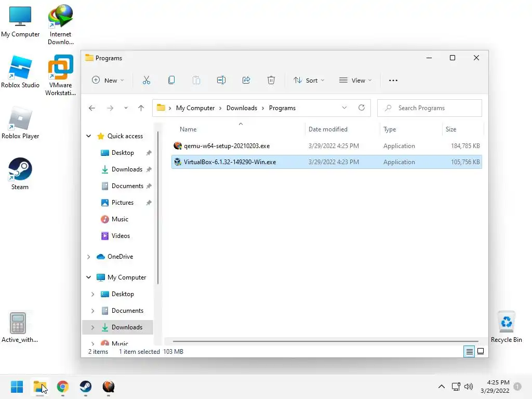Open the Windows Start button
532x399 pixels.
17,387
